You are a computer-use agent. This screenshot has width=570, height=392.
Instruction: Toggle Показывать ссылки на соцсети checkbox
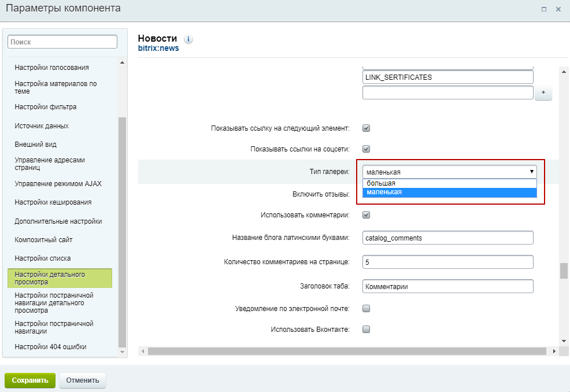366,149
